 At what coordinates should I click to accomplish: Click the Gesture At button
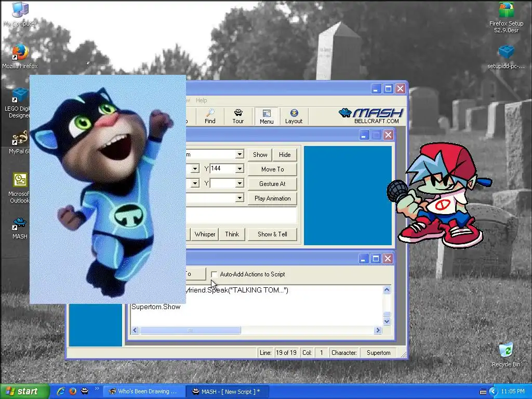272,184
